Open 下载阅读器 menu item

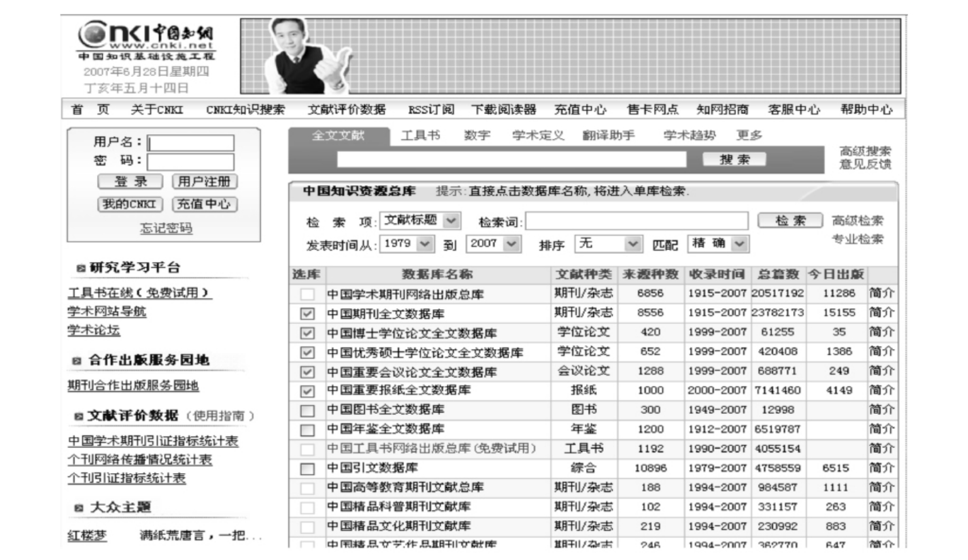(504, 110)
